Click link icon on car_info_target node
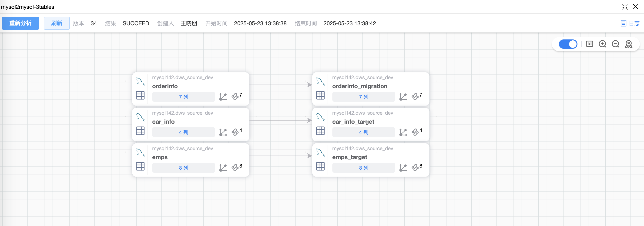Screen dimensions: 644x226 tap(415, 132)
